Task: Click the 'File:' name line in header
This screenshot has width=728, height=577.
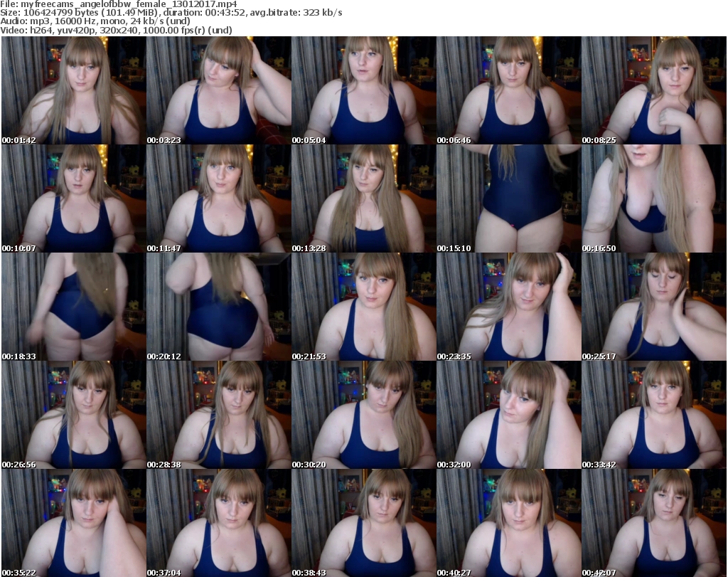Action: tap(119, 4)
